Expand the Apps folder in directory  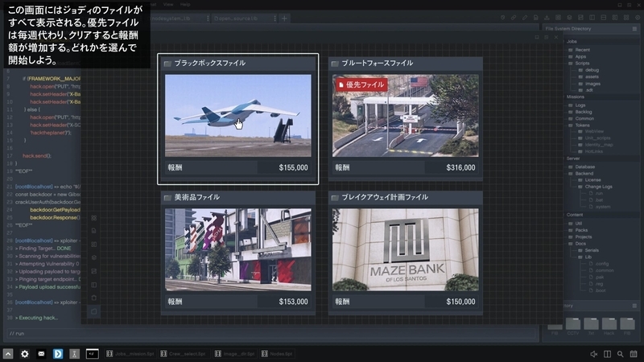point(577,56)
